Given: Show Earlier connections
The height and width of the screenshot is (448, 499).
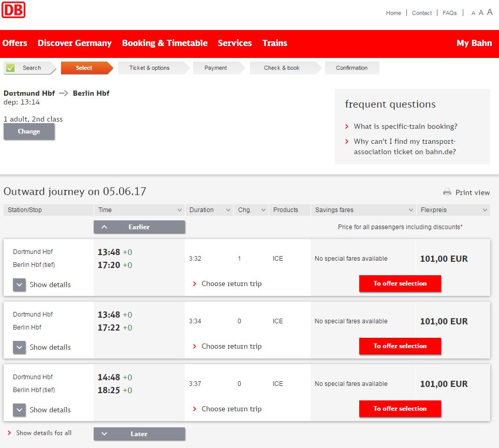Looking at the screenshot, I should (x=139, y=227).
